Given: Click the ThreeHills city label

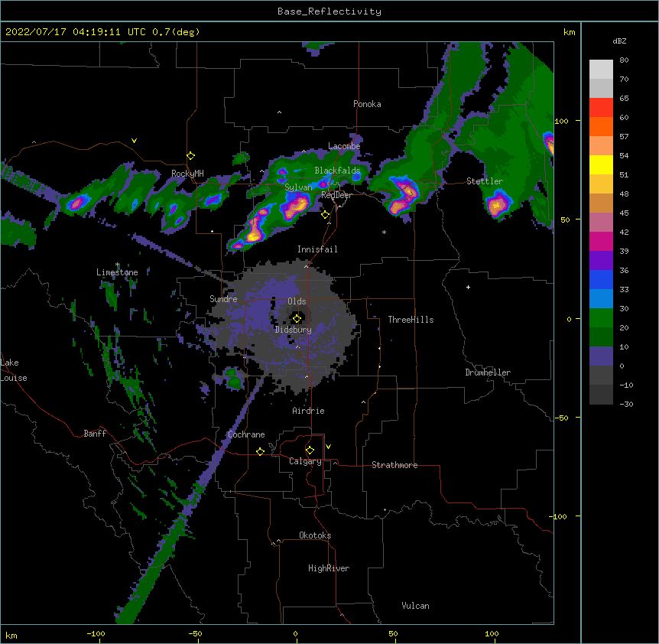Looking at the screenshot, I should tap(411, 320).
